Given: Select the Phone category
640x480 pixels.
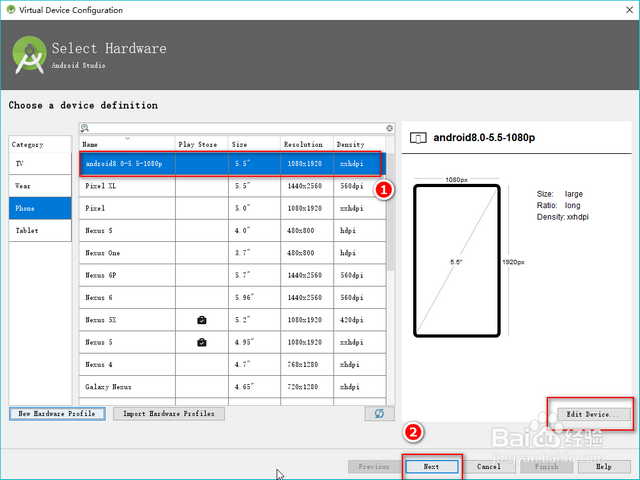Looking at the screenshot, I should click(40, 208).
